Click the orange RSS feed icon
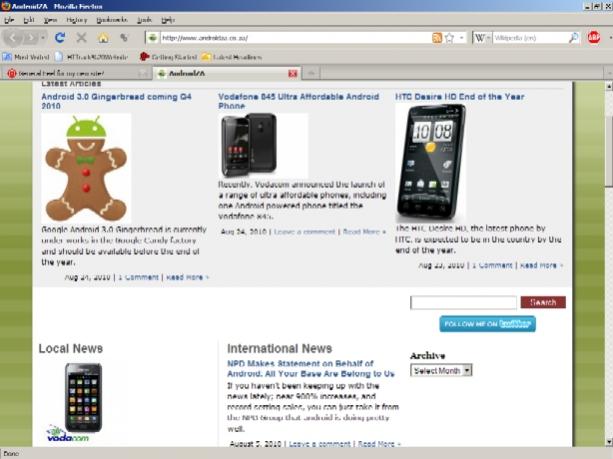The height and width of the screenshot is (459, 613). click(x=437, y=38)
